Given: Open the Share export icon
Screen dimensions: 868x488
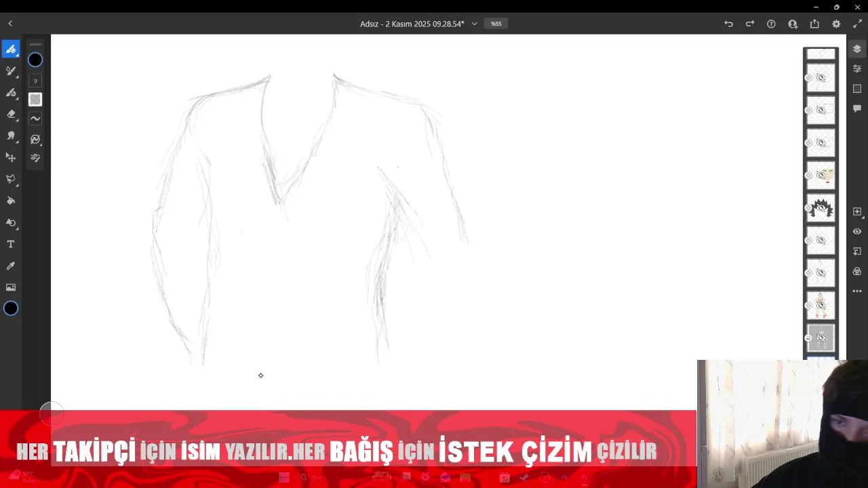Looking at the screenshot, I should [814, 24].
